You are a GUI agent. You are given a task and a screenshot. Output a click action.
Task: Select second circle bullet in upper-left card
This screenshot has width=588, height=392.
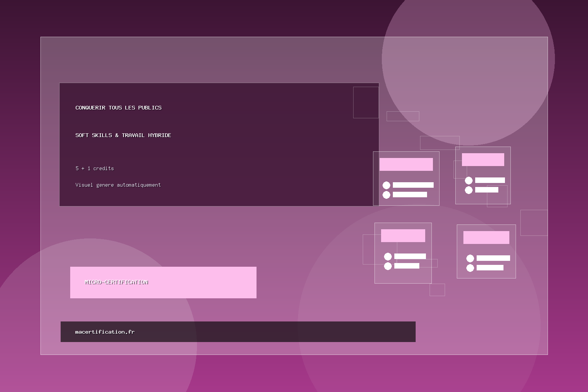pos(386,195)
